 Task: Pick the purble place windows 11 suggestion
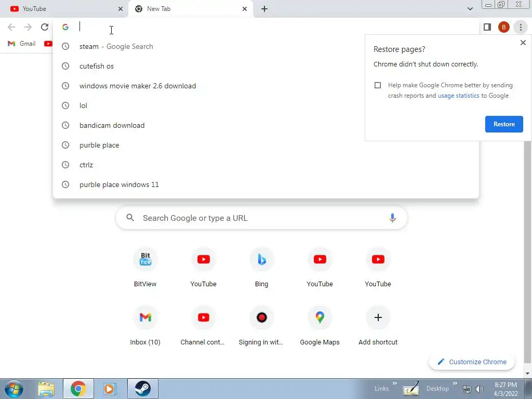click(x=266, y=184)
